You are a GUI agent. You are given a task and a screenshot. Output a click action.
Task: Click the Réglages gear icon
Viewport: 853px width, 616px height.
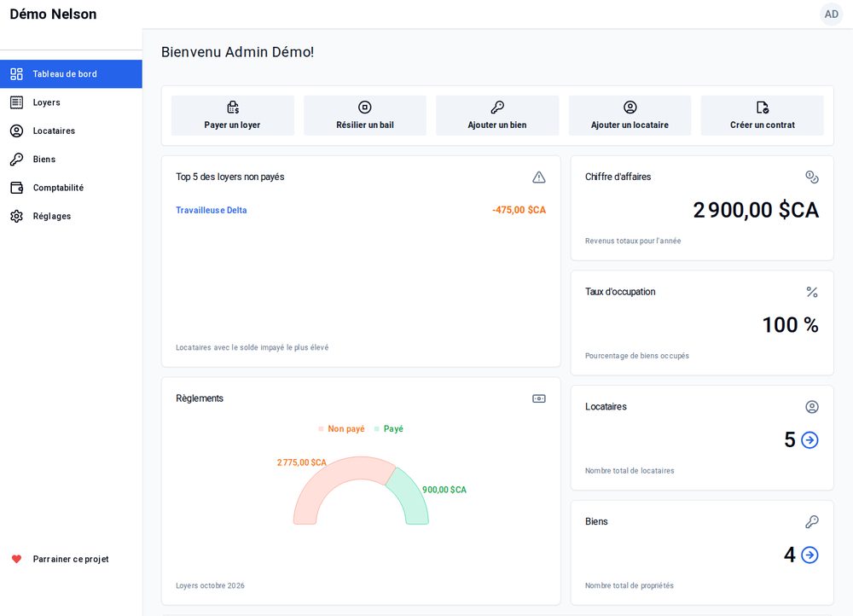pyautogui.click(x=17, y=216)
